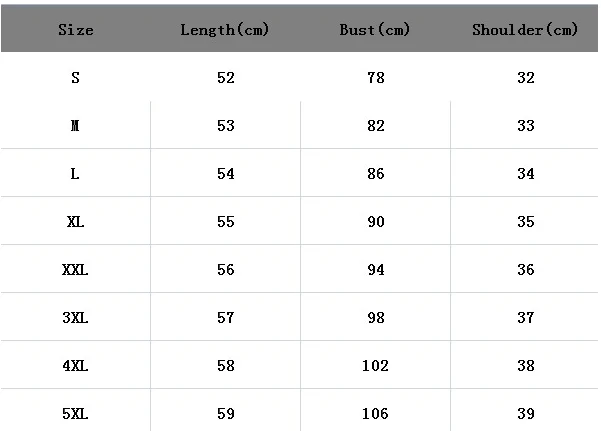Select the bust value 106
Screen dimensions: 601x431
point(375,413)
